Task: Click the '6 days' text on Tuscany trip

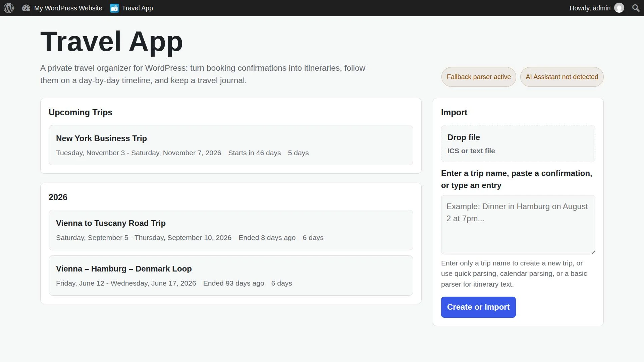Action: click(313, 238)
